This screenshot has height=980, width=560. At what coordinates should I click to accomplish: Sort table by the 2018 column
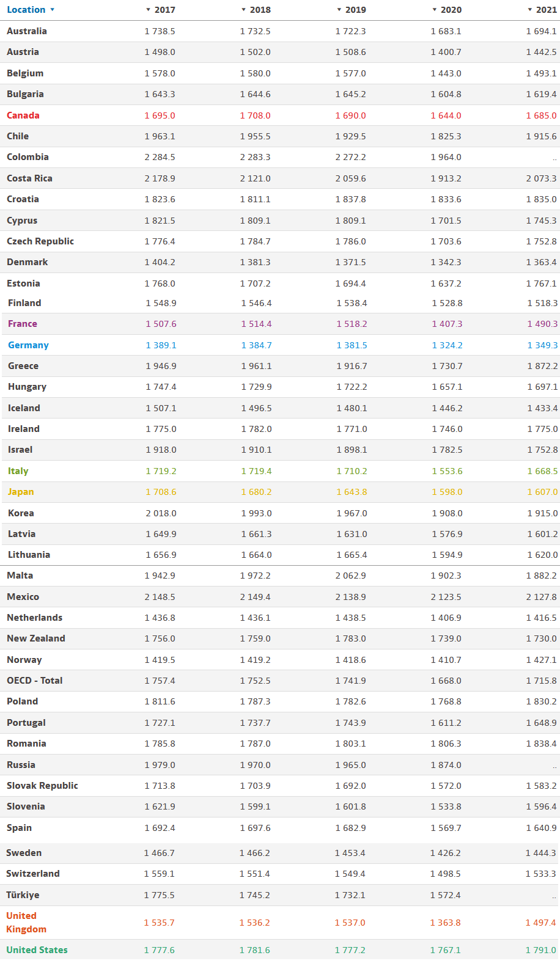click(x=256, y=10)
